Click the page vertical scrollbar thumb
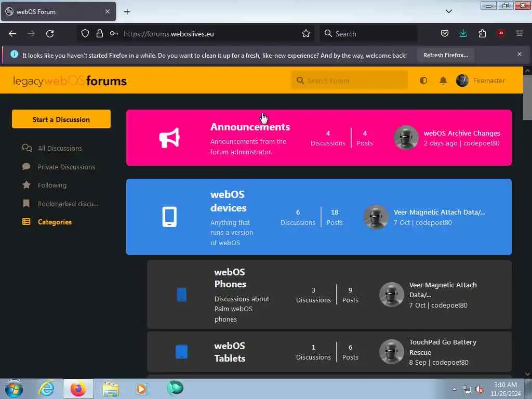This screenshot has height=399, width=532. pos(527,98)
